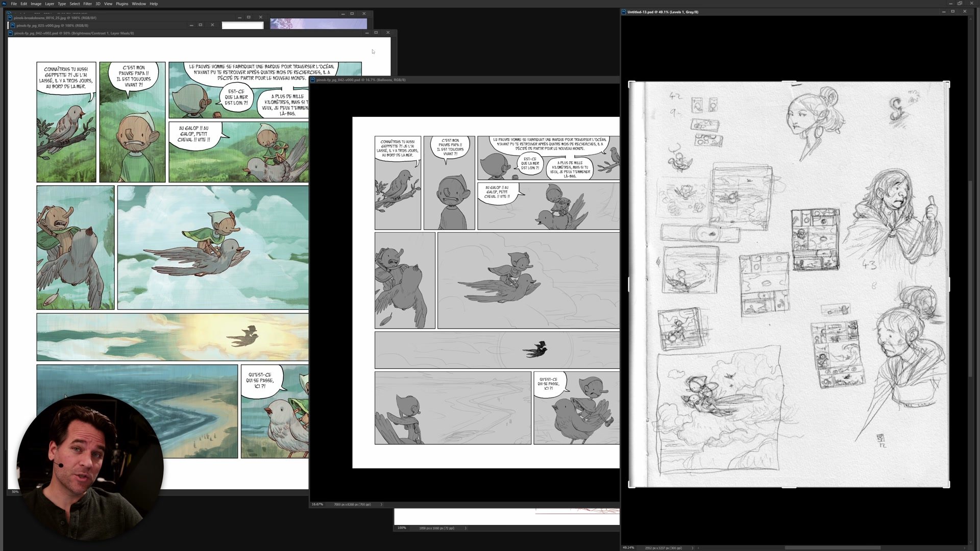Image resolution: width=980 pixels, height=551 pixels.
Task: Maximize the Untitled-13.psd document window
Action: point(952,12)
